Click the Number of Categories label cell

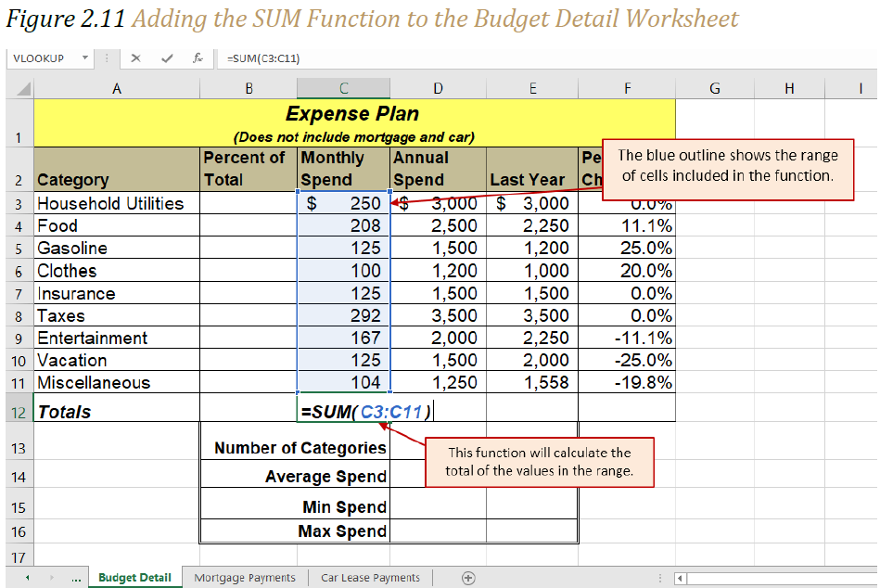coord(295,441)
